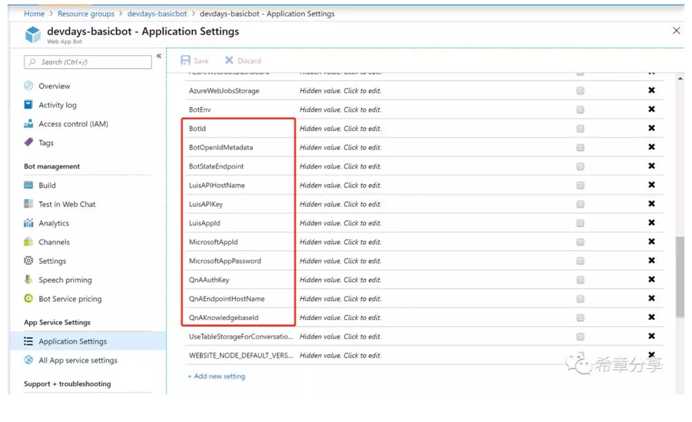Go to devdays-basicbot breadcrumb

[157, 14]
